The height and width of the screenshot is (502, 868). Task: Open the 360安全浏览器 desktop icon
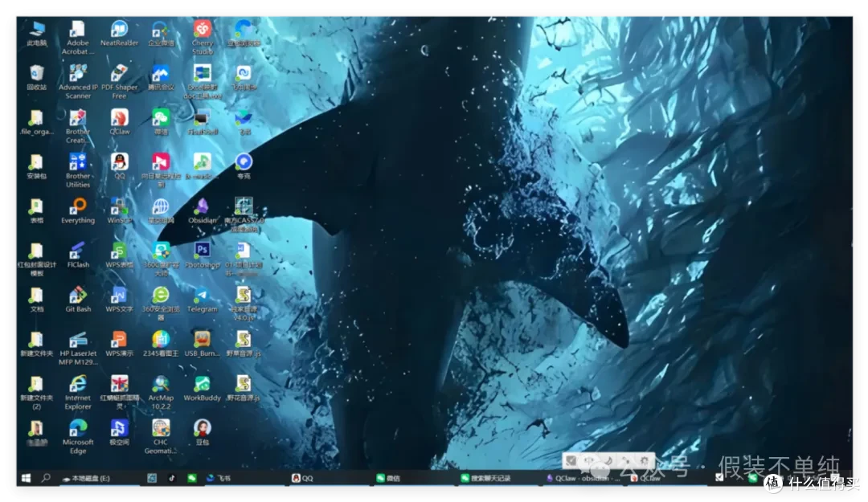click(x=161, y=304)
